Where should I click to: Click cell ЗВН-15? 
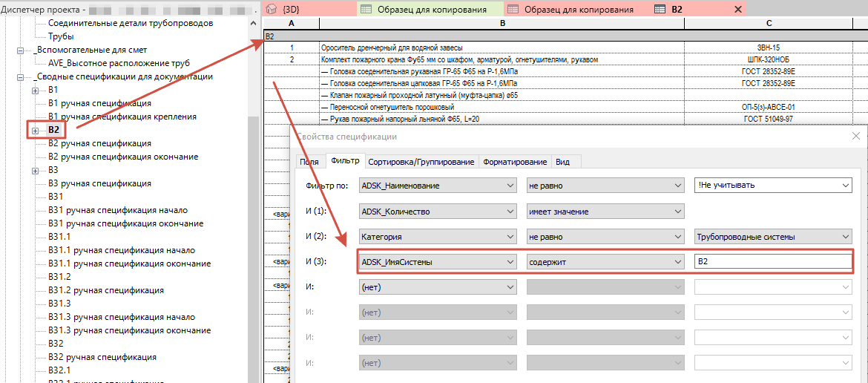click(x=769, y=48)
